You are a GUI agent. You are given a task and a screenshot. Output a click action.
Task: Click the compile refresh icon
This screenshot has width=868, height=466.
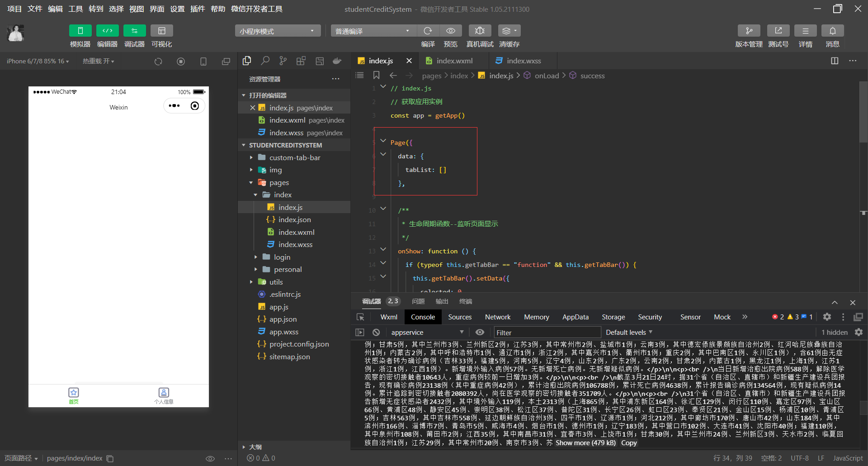click(x=428, y=31)
